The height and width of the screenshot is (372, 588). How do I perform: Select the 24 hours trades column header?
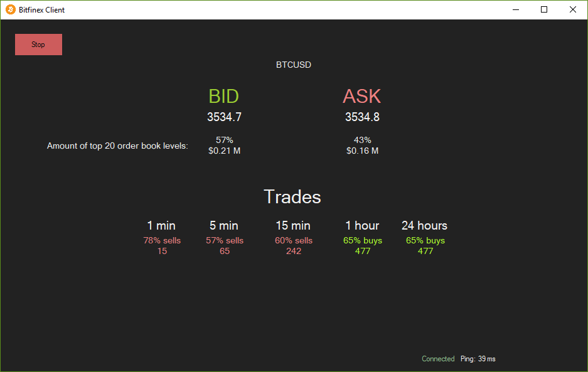click(424, 225)
